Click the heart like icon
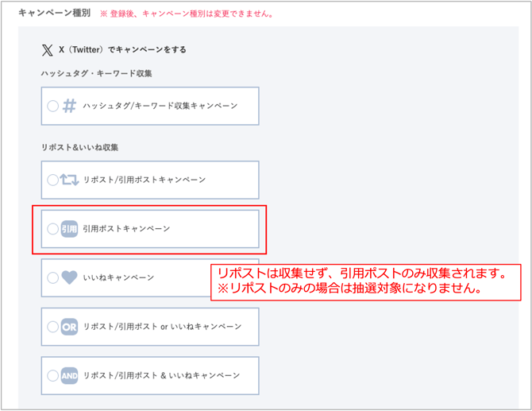This screenshot has width=532, height=411. coord(69,278)
